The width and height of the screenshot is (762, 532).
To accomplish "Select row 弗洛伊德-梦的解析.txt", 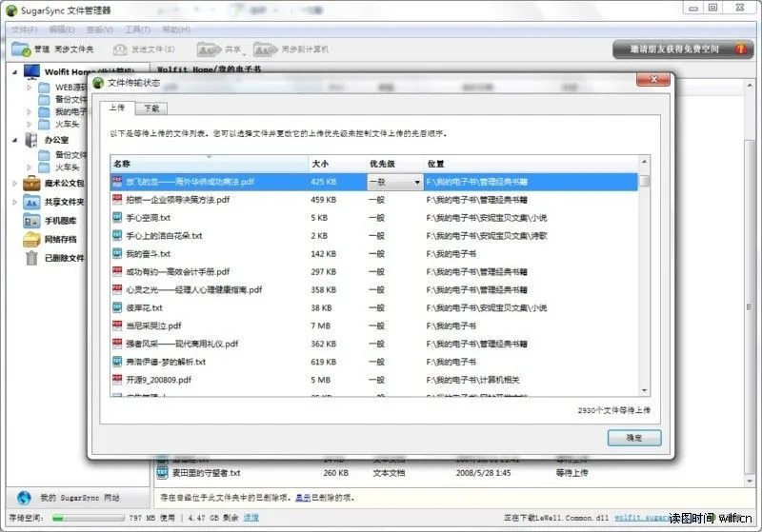I will click(x=374, y=361).
